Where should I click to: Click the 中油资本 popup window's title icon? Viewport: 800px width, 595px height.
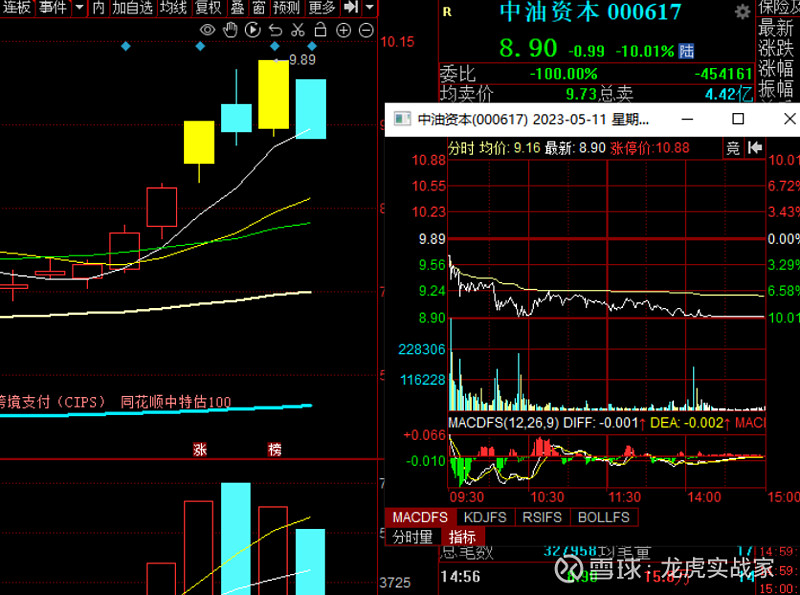(403, 119)
